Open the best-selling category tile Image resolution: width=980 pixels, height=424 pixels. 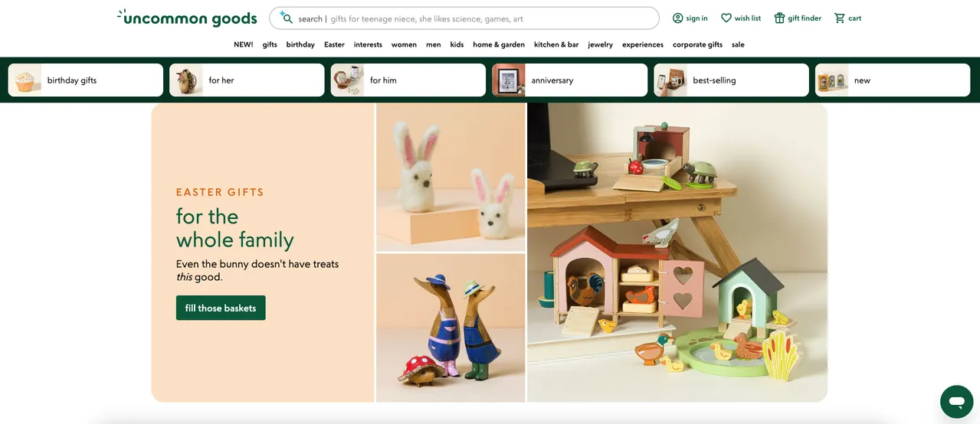click(731, 80)
